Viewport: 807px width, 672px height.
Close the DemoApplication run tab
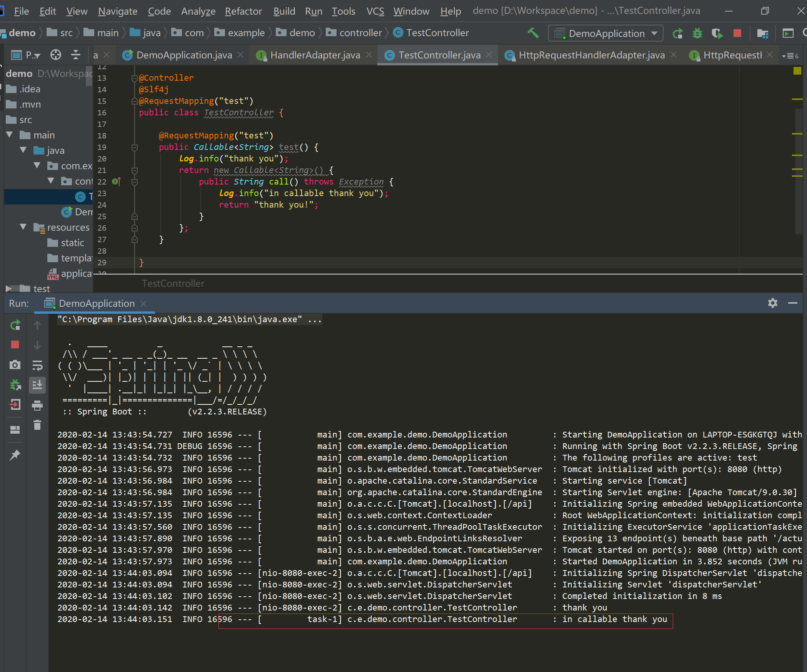click(143, 304)
